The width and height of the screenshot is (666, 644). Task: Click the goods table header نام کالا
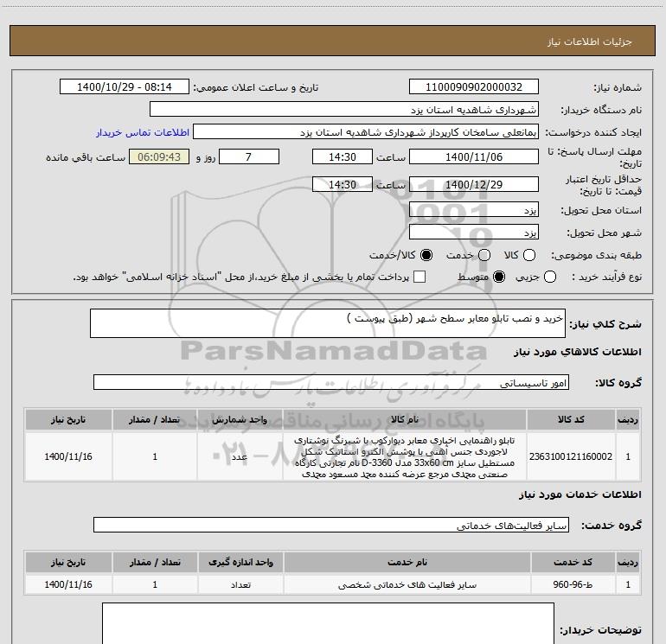coord(405,419)
